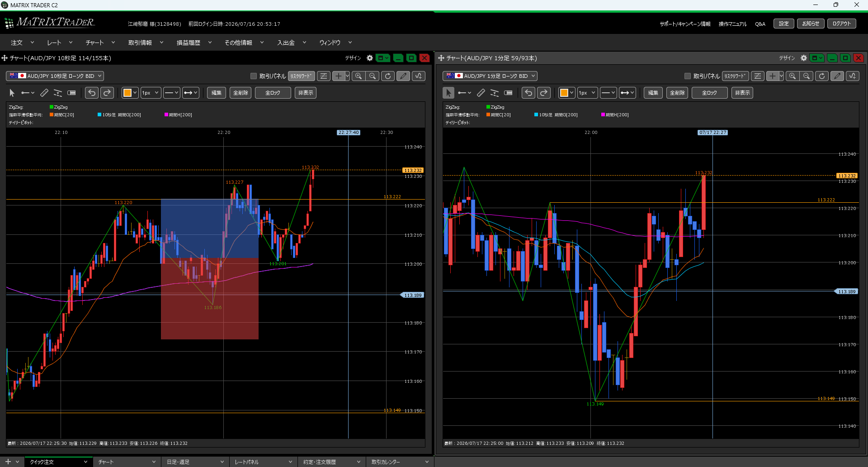
Task: Click the ログアウト button
Action: tap(842, 24)
